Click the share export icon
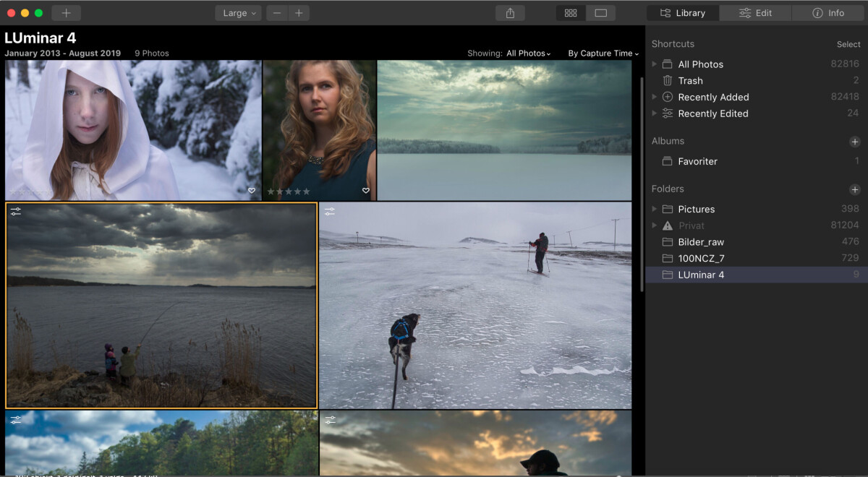Screen dimensions: 868x477 [510, 13]
